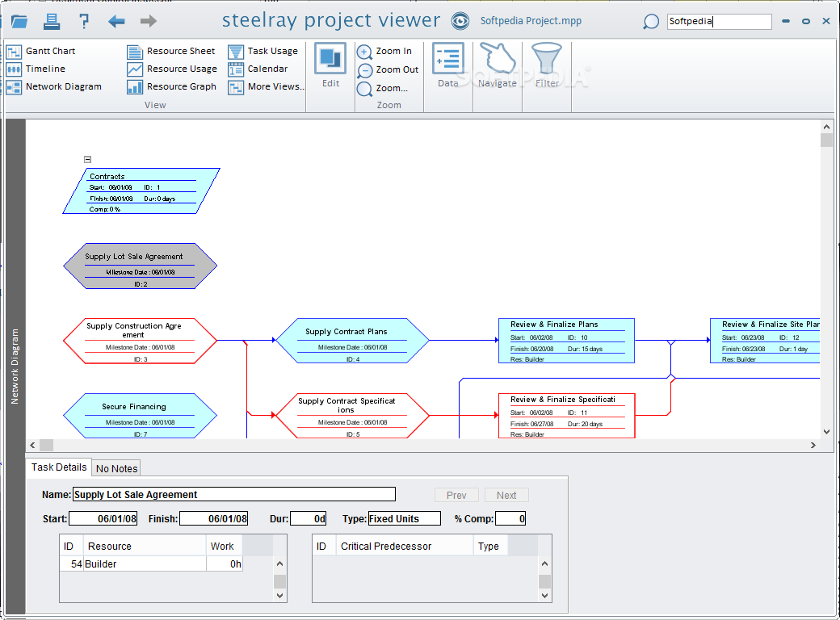Click the Work column header
This screenshot has height=620, width=840.
pyautogui.click(x=224, y=546)
